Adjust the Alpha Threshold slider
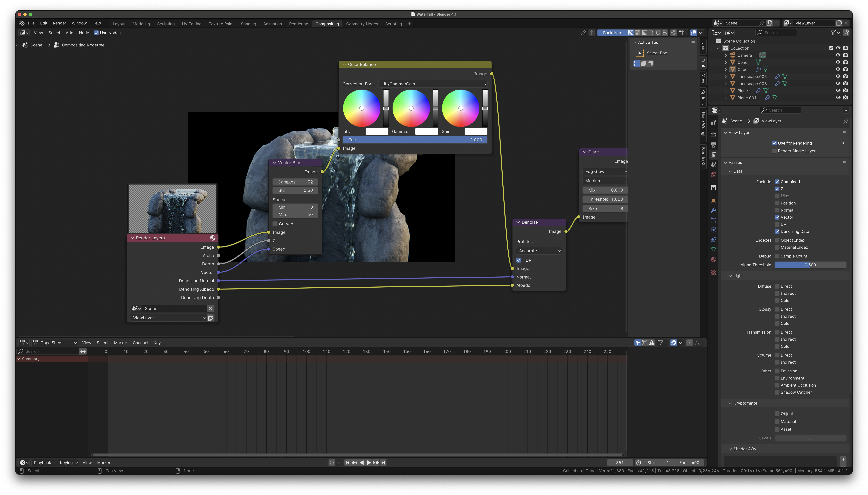Viewport: 868px width, 495px height. (810, 265)
